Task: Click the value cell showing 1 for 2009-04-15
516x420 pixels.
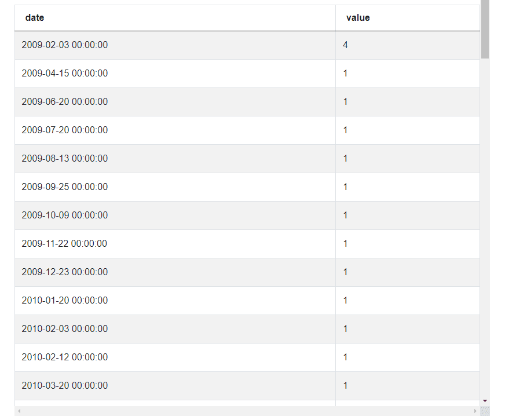Action: point(345,73)
